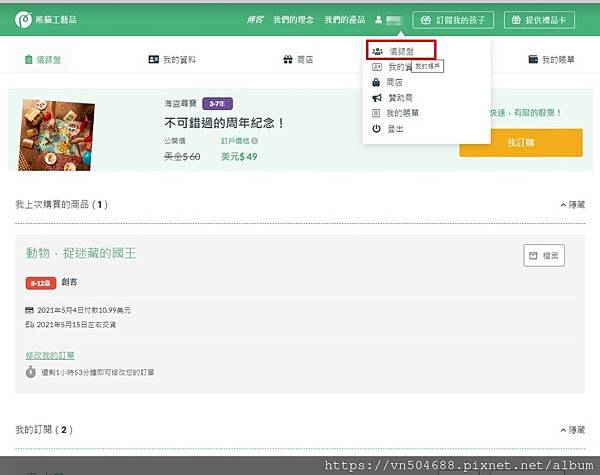Open the 動物・捉迷藏的國王 product title
This screenshot has height=475, width=600.
tap(81, 253)
